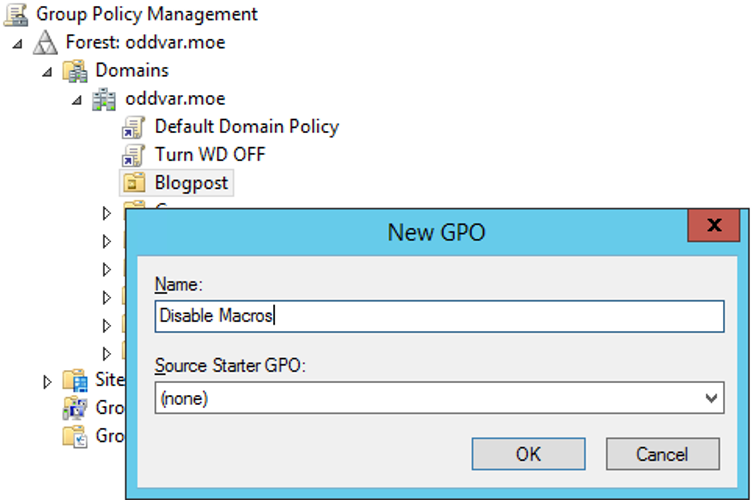This screenshot has height=502, width=756.
Task: Select the Group Policy Management root label
Action: point(147,14)
